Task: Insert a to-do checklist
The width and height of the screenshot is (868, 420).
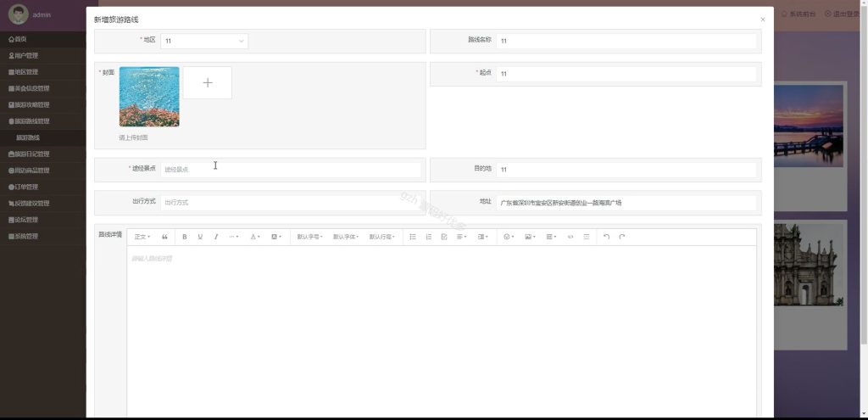Action: point(444,237)
